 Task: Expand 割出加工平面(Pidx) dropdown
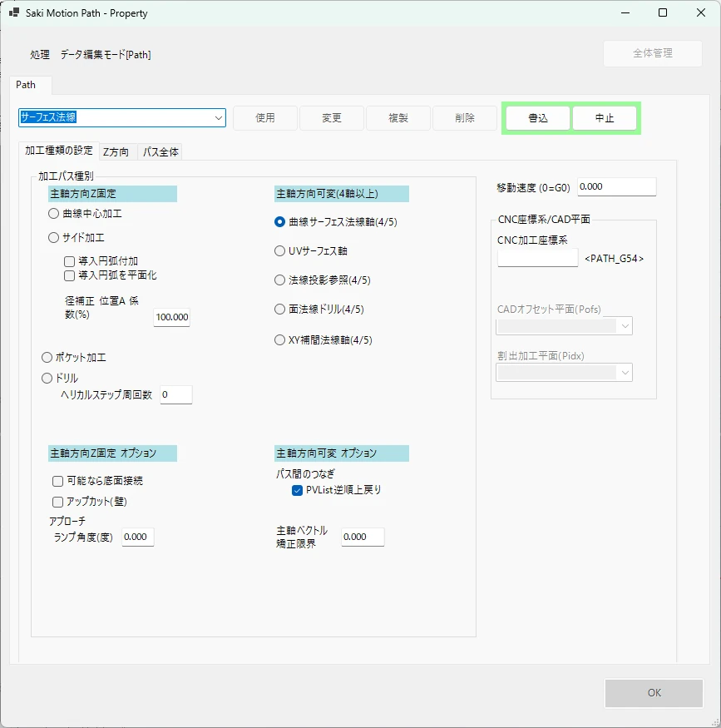point(625,373)
